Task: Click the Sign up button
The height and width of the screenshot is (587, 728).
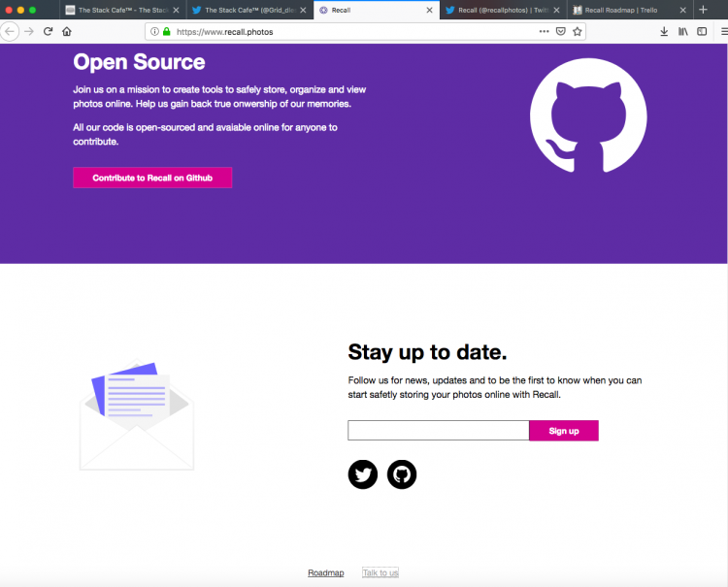Action: pos(564,431)
